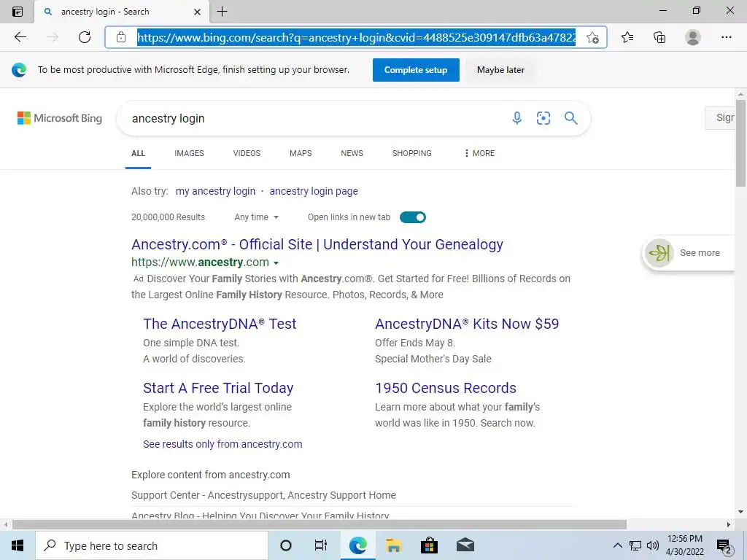Image resolution: width=747 pixels, height=560 pixels.
Task: Show hidden system tray icons
Action: (617, 545)
